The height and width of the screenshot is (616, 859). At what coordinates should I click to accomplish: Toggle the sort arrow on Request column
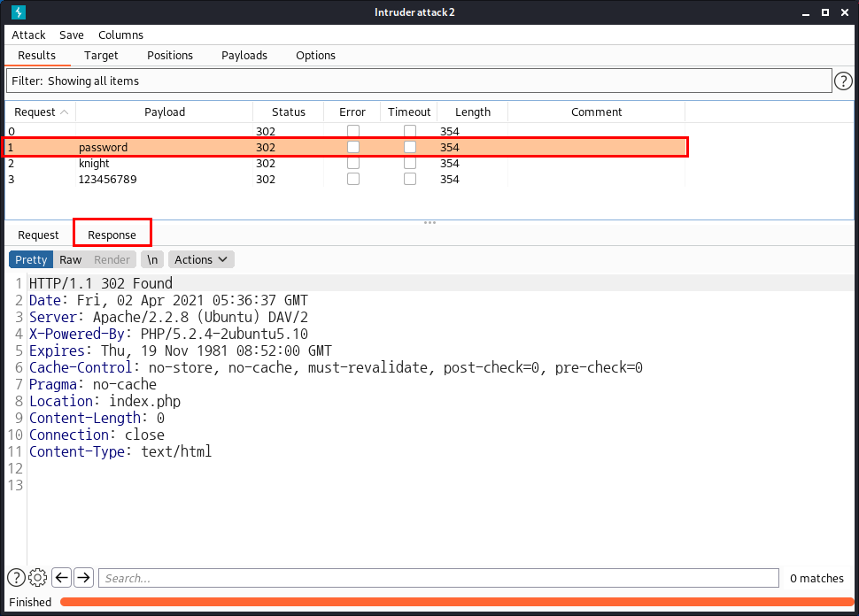point(64,112)
